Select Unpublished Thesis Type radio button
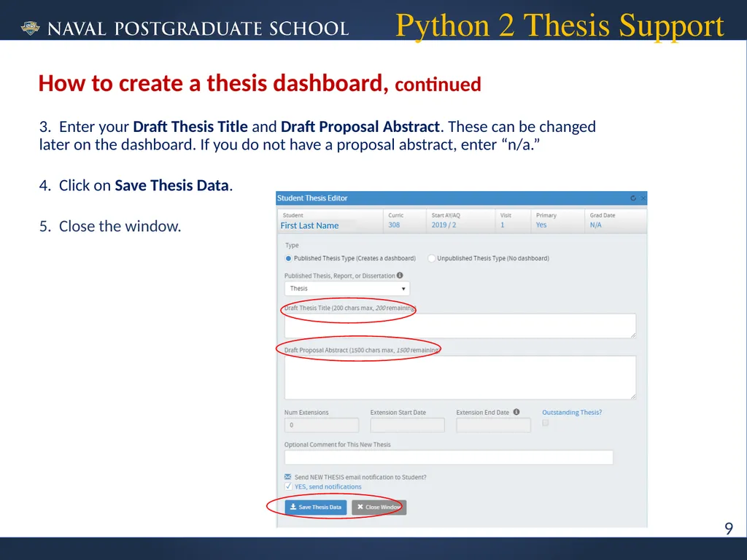This screenshot has width=747, height=560. (431, 258)
